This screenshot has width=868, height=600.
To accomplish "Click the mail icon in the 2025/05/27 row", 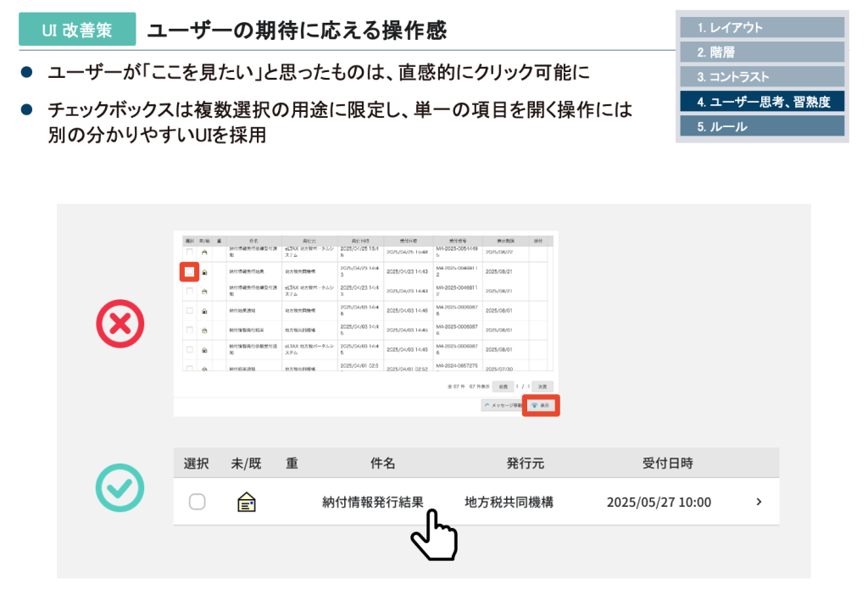I will click(247, 502).
